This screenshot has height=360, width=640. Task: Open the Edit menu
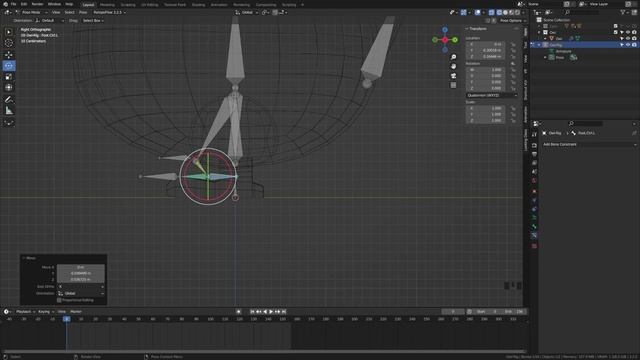[x=24, y=4]
